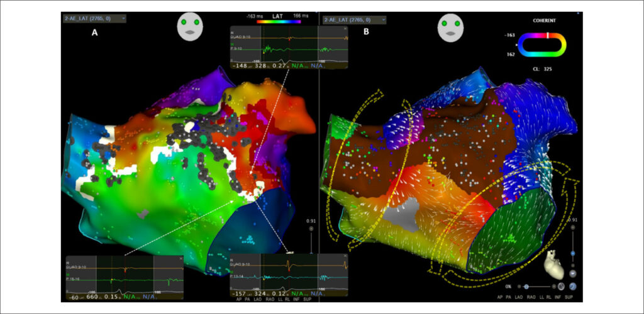Click the right pane head orientation icon
Image resolution: width=644 pixels, height=314 pixels.
[x=451, y=26]
